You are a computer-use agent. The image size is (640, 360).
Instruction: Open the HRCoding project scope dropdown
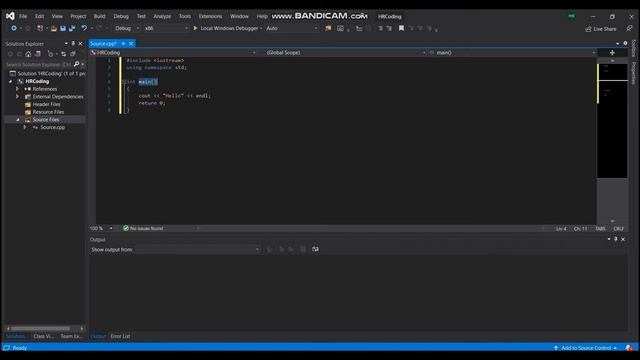[x=173, y=53]
